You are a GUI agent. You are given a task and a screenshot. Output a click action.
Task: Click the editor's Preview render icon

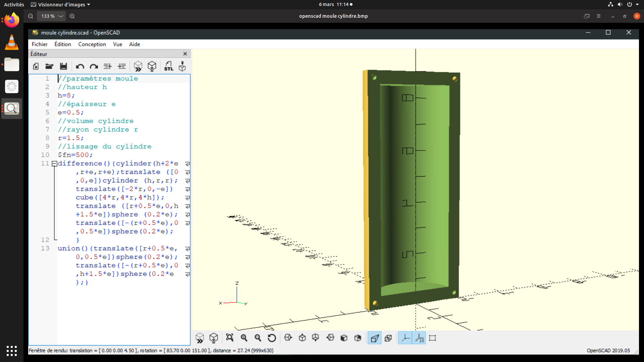pos(138,66)
